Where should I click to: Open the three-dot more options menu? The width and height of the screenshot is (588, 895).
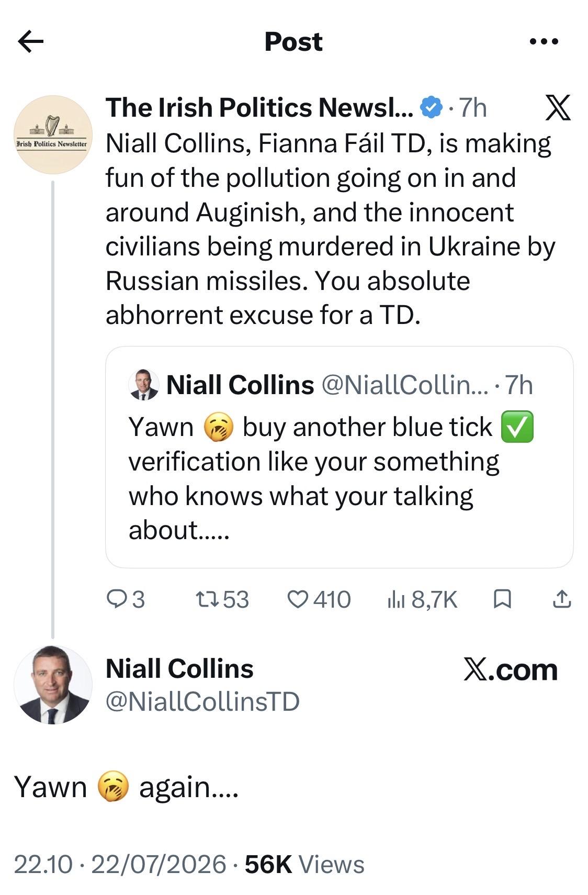[544, 41]
